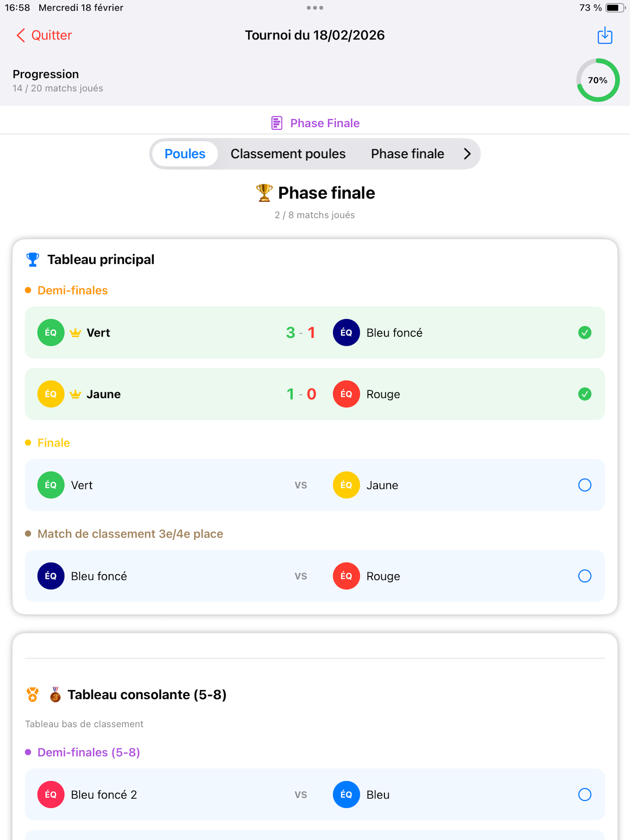Switch to the Classement poules tab
This screenshot has height=840, width=630.
point(288,154)
